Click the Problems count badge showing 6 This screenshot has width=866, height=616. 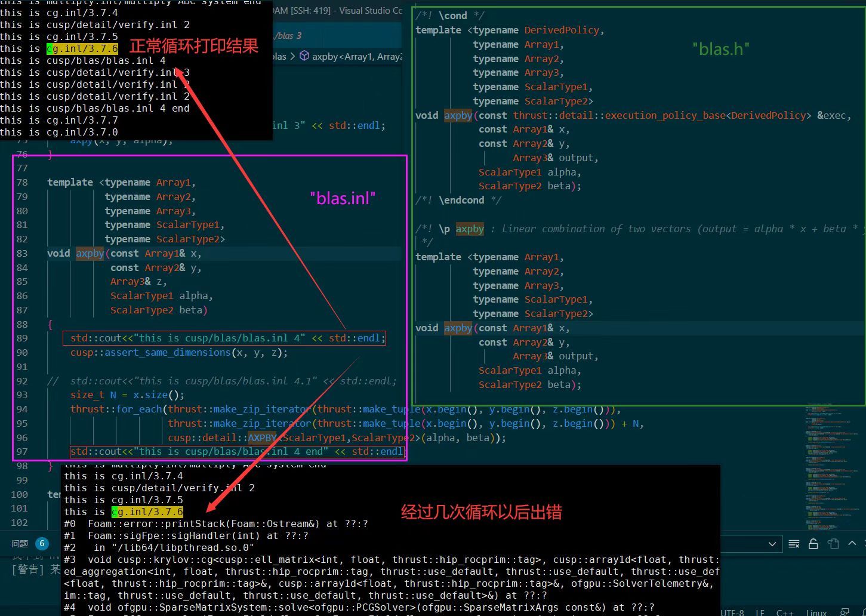pyautogui.click(x=42, y=544)
